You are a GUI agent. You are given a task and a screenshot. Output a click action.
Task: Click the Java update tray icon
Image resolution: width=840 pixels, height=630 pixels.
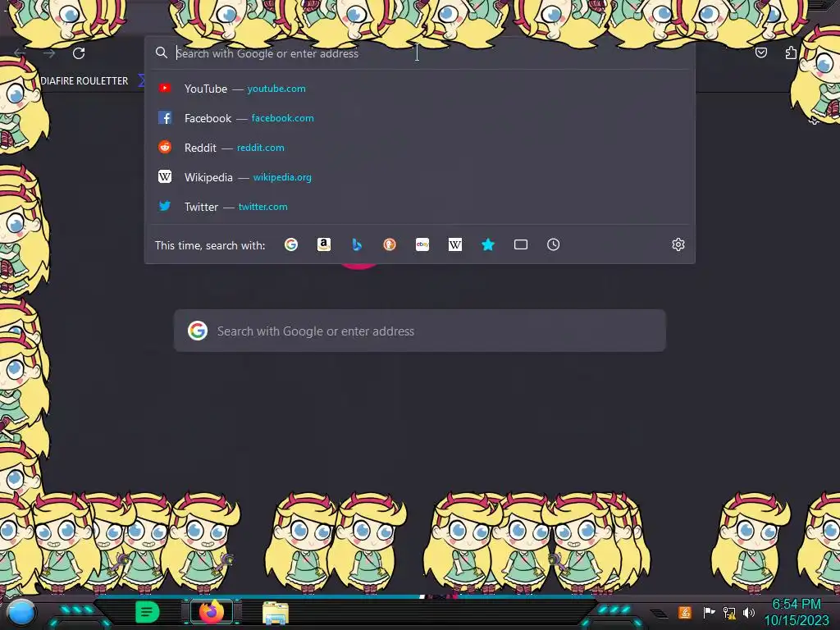pyautogui.click(x=684, y=612)
